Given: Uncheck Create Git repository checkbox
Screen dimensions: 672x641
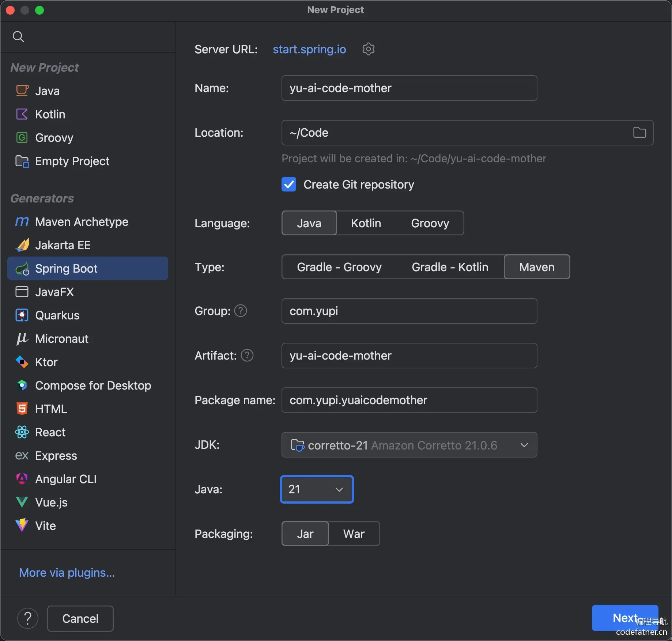Looking at the screenshot, I should [289, 185].
